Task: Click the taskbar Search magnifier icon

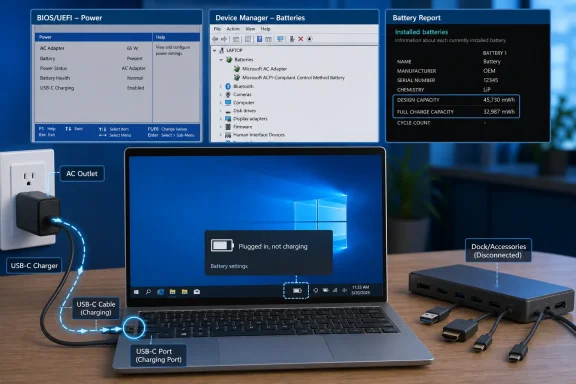Action: pos(148,292)
